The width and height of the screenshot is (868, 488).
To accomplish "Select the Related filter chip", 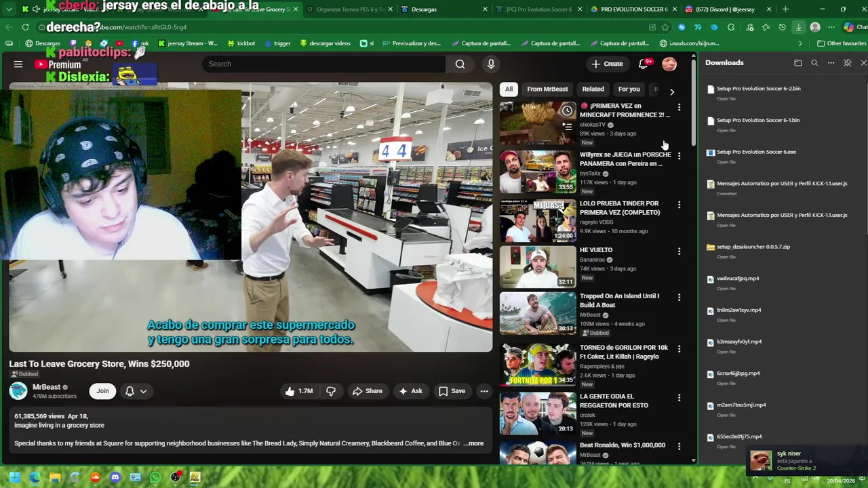I will (593, 89).
